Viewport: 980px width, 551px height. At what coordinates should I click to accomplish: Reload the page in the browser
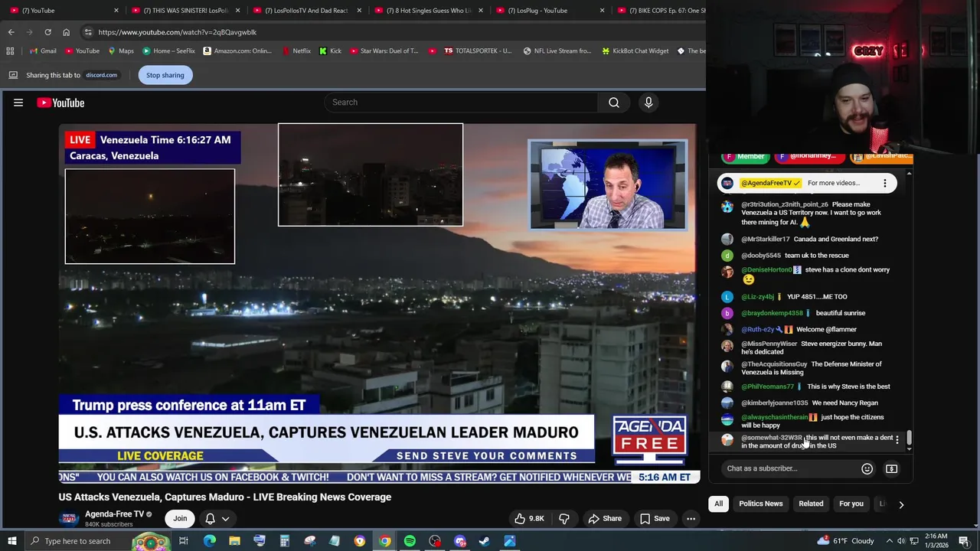coord(47,32)
